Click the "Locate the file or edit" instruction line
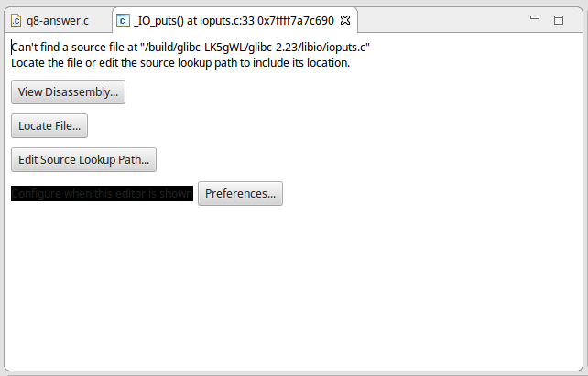The image size is (588, 376). (x=180, y=62)
